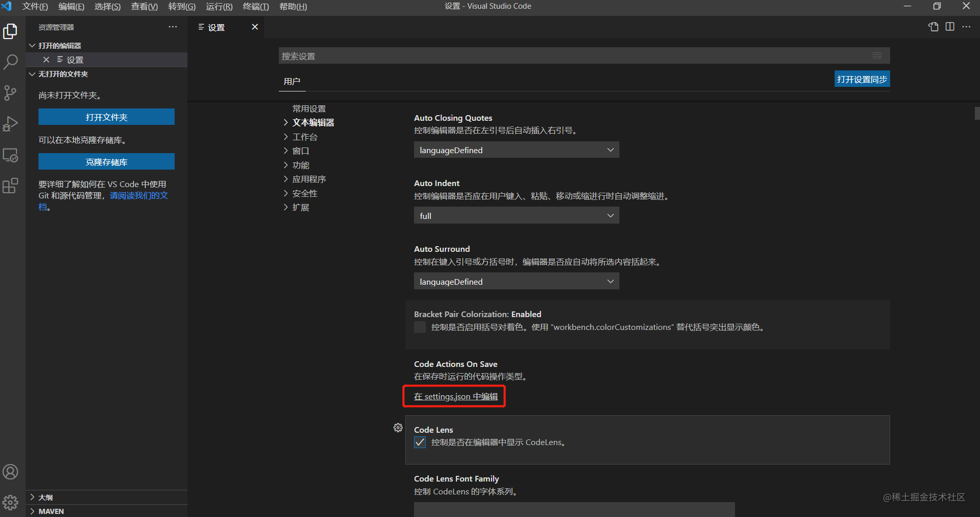Viewport: 980px width, 517px height.
Task: Click the 打开文件夹 button
Action: tap(106, 117)
